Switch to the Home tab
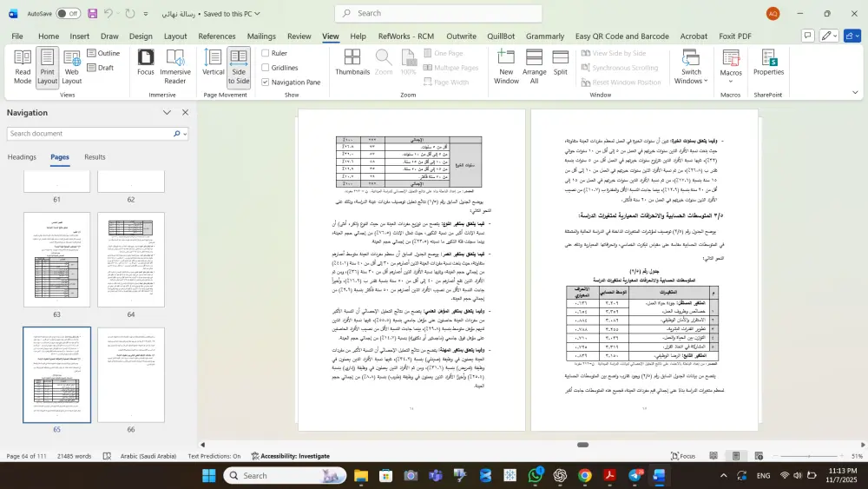This screenshot has width=868, height=489. click(48, 36)
